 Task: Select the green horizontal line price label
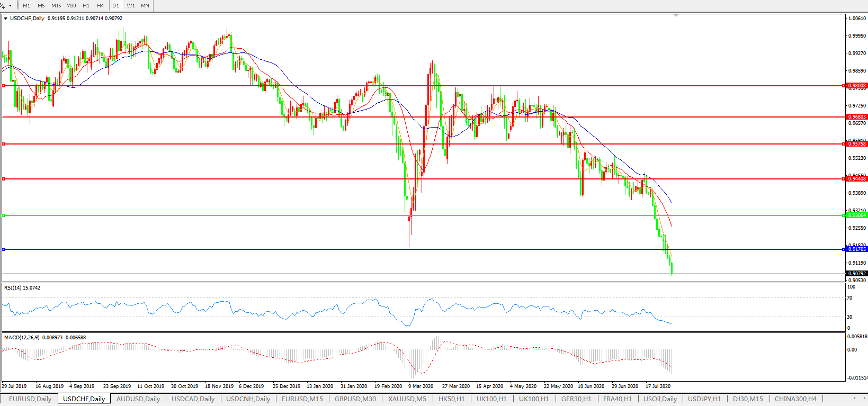point(856,215)
